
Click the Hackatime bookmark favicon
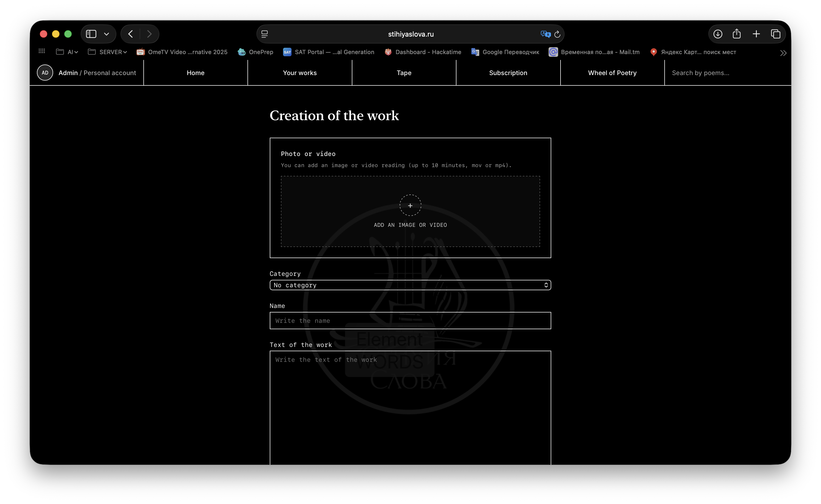click(x=388, y=52)
